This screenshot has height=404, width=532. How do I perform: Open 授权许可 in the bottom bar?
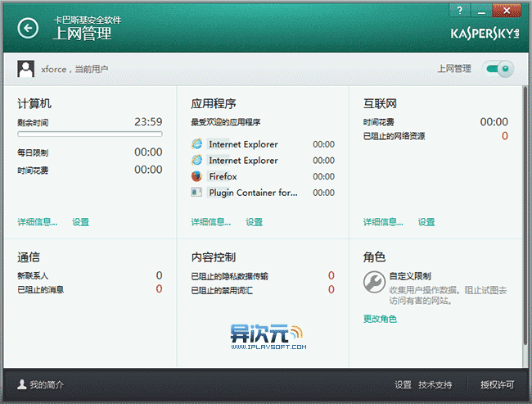click(497, 384)
